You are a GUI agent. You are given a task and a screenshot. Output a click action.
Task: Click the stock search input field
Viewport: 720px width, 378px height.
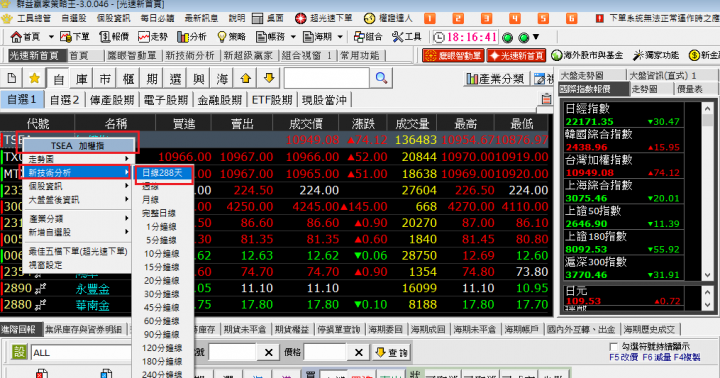[326, 78]
